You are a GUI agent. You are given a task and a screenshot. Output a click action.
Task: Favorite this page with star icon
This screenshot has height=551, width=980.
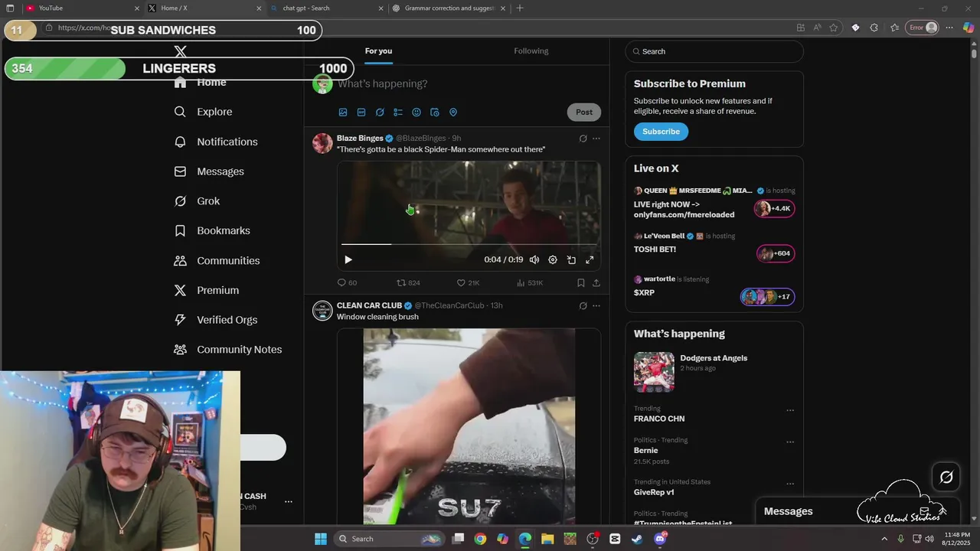(x=834, y=28)
